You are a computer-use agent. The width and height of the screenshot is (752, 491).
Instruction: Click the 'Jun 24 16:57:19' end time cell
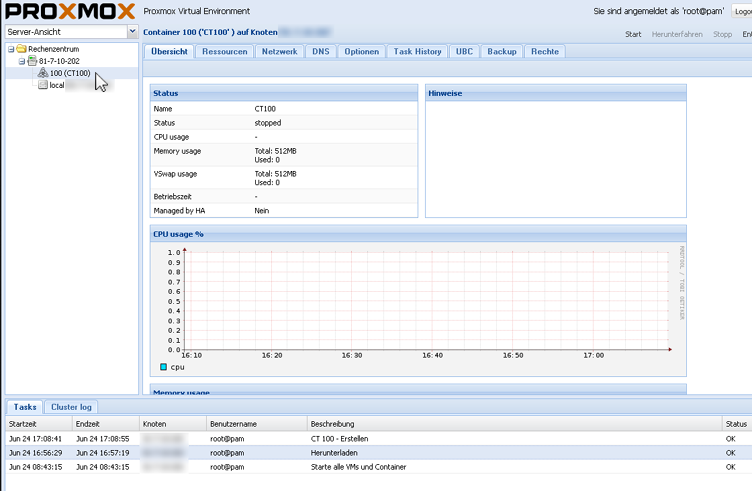103,453
